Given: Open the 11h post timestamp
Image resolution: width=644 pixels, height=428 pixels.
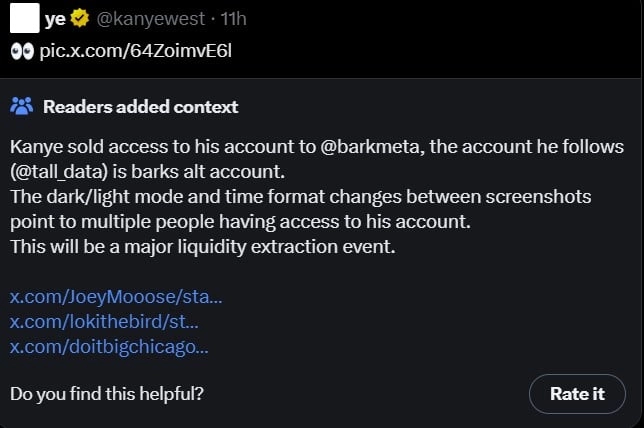Looking at the screenshot, I should point(233,19).
